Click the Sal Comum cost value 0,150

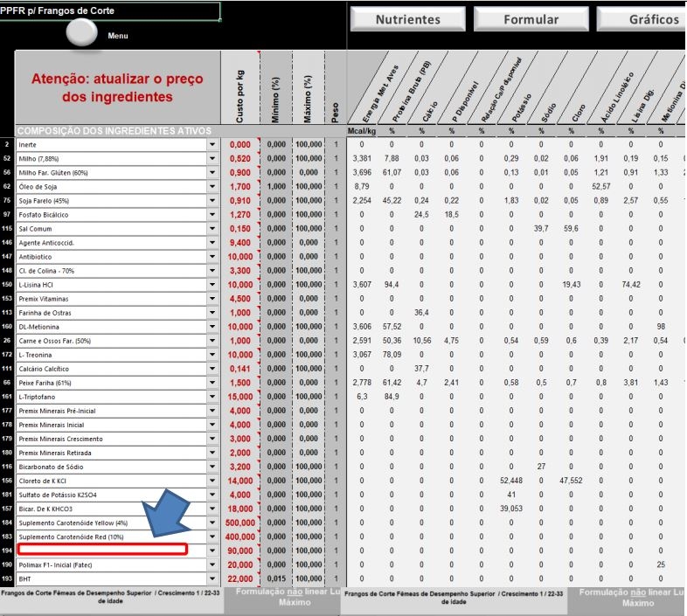pos(240,229)
